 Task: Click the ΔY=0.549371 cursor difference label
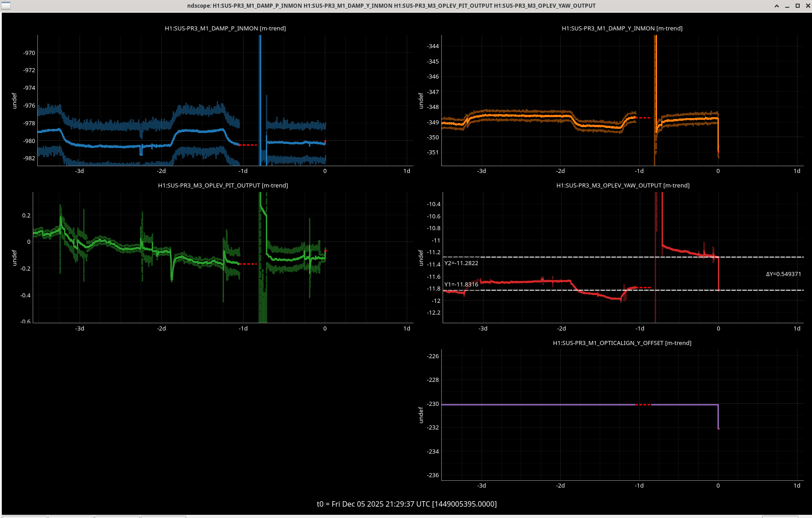[783, 274]
